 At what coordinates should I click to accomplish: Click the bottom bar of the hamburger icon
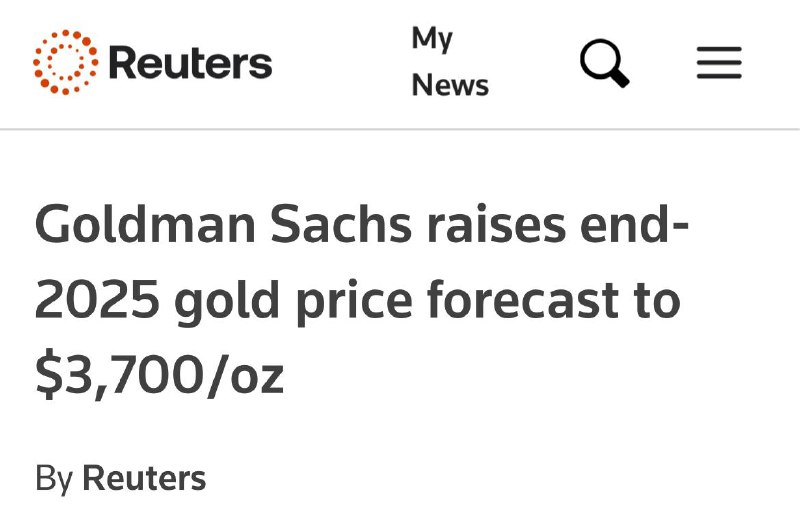[719, 76]
